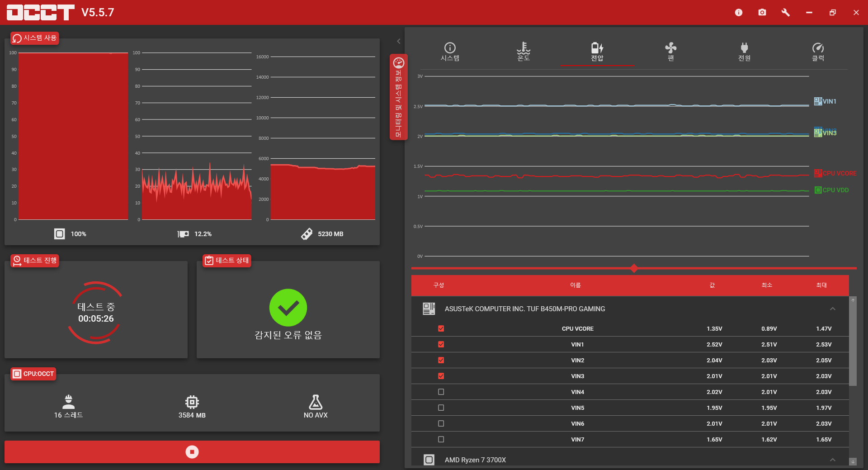
Task: Open the 전원 power tab
Action: 745,52
